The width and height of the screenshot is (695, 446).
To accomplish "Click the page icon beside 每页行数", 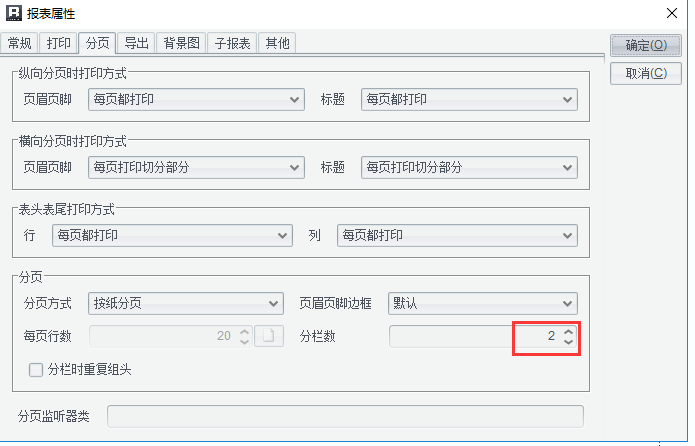I will 269,336.
